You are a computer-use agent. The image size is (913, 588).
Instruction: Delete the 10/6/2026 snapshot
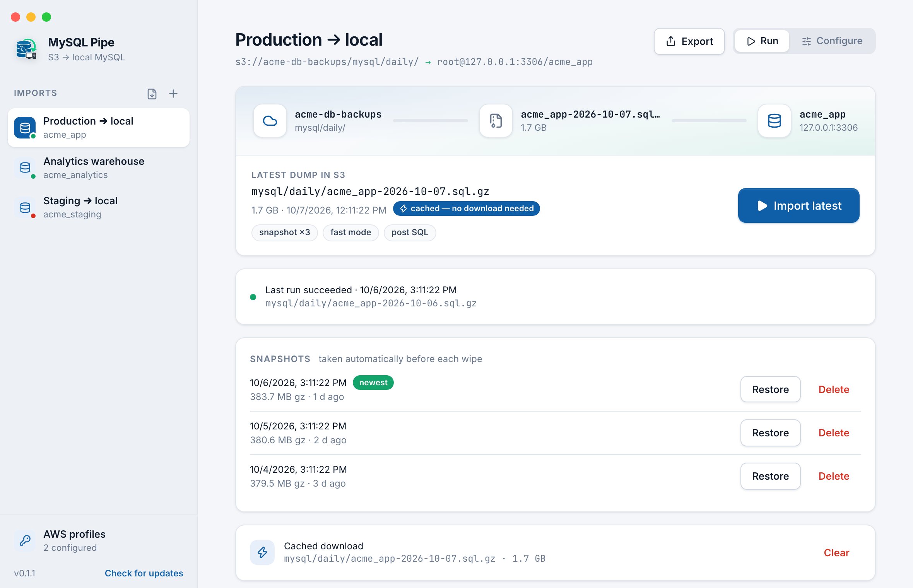[834, 390]
